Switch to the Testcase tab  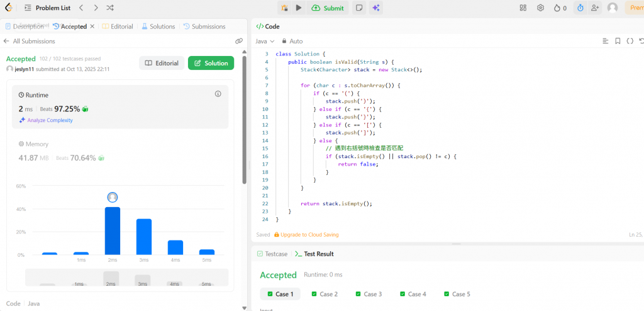pos(272,254)
